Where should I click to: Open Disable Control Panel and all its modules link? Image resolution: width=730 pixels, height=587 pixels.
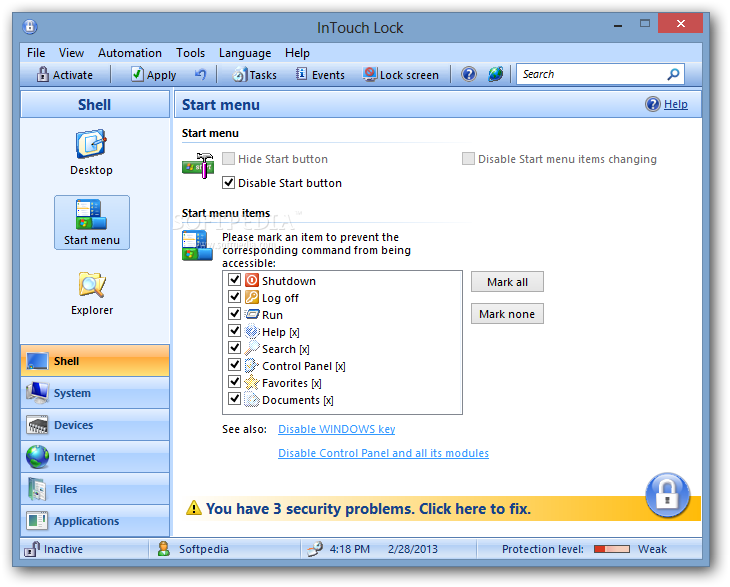pyautogui.click(x=383, y=453)
